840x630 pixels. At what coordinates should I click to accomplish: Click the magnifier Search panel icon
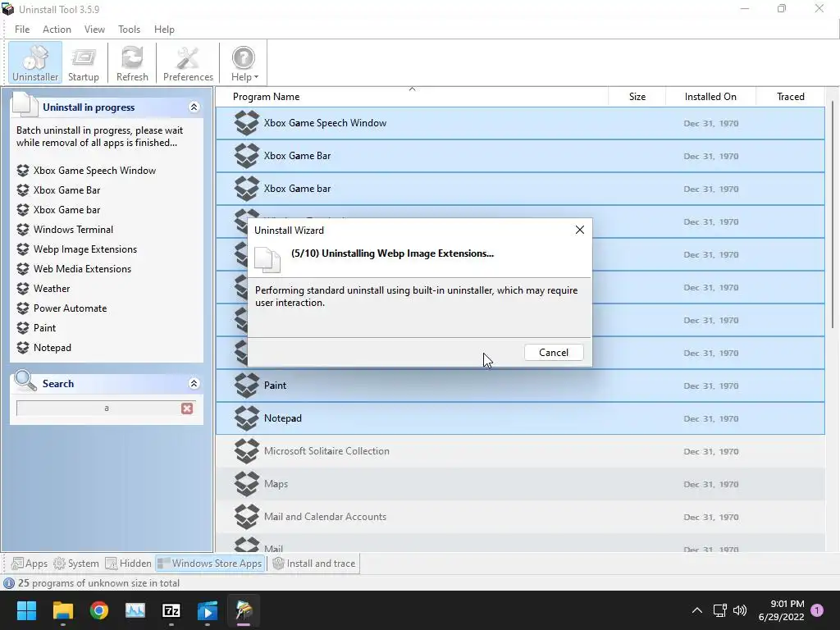pyautogui.click(x=25, y=381)
